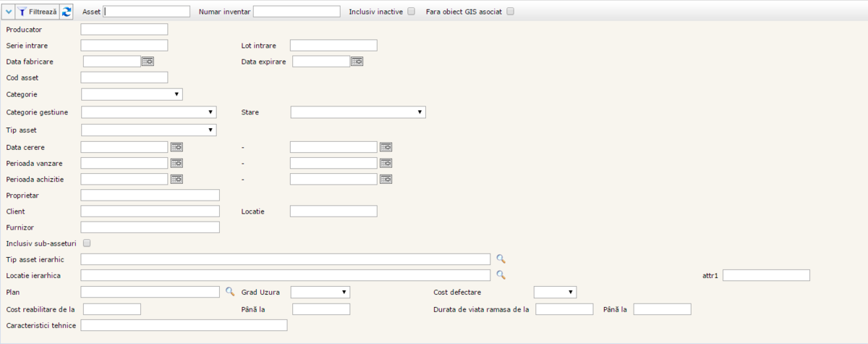
Task: Focus the Caracteristici tehnice text field
Action: click(184, 326)
